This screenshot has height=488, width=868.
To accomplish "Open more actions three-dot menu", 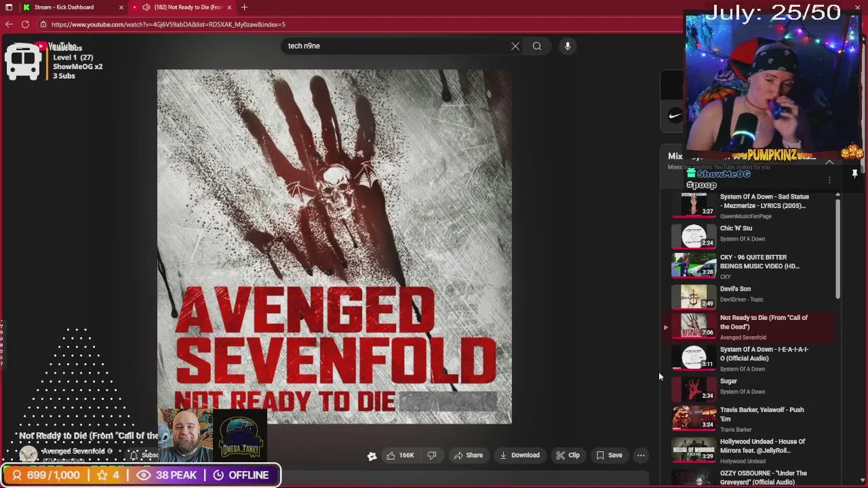I will point(641,455).
